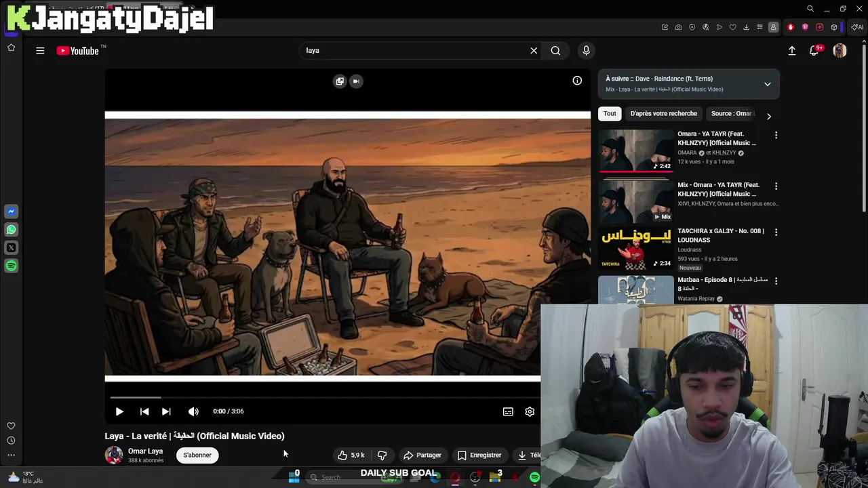Open the YouTube upload arrow icon
Image resolution: width=868 pixels, height=488 pixels.
click(791, 50)
